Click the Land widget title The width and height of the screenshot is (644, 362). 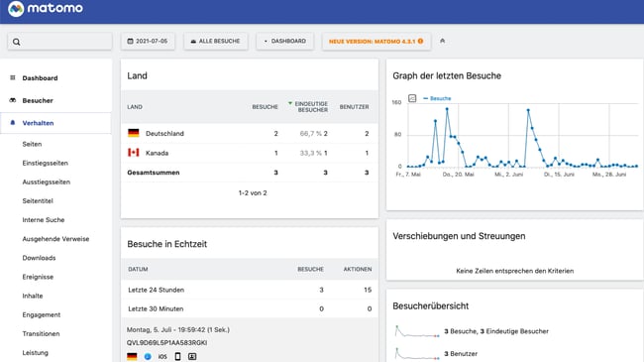point(137,75)
